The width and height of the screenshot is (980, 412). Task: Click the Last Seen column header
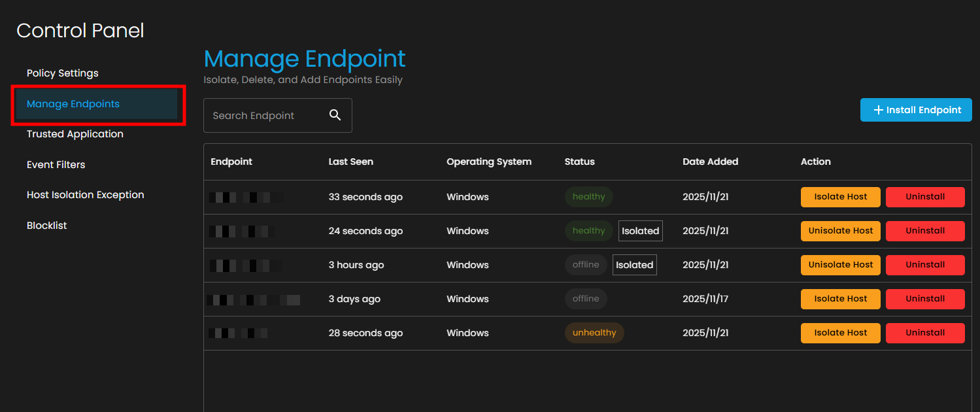tap(351, 162)
